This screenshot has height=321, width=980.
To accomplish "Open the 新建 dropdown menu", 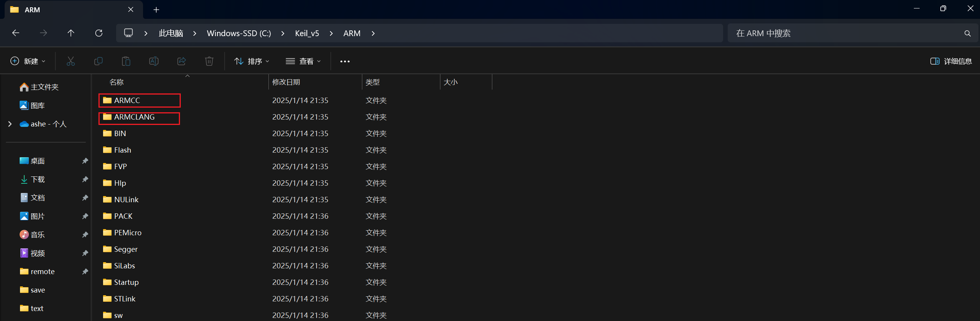I will coord(28,61).
